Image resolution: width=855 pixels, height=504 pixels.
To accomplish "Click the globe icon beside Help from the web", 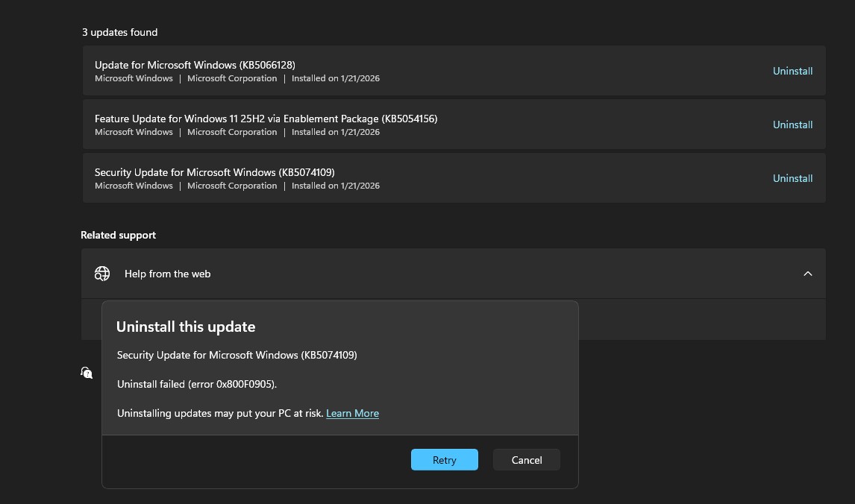I will (102, 274).
